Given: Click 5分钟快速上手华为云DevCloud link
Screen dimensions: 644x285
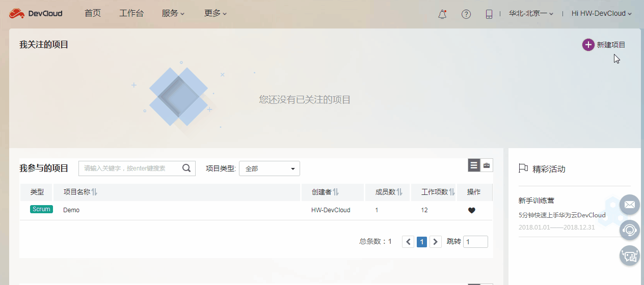Looking at the screenshot, I should 562,215.
